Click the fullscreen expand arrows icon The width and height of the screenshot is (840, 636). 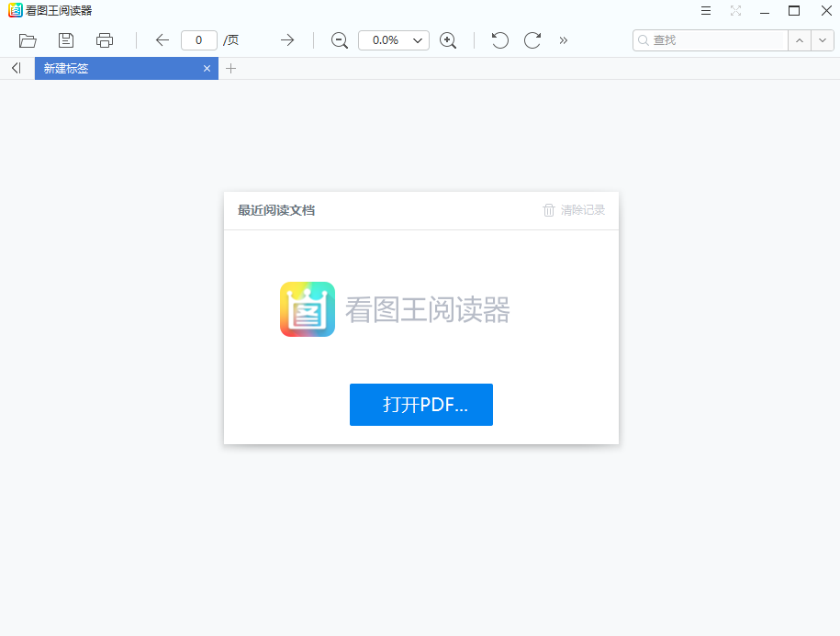pos(735,11)
